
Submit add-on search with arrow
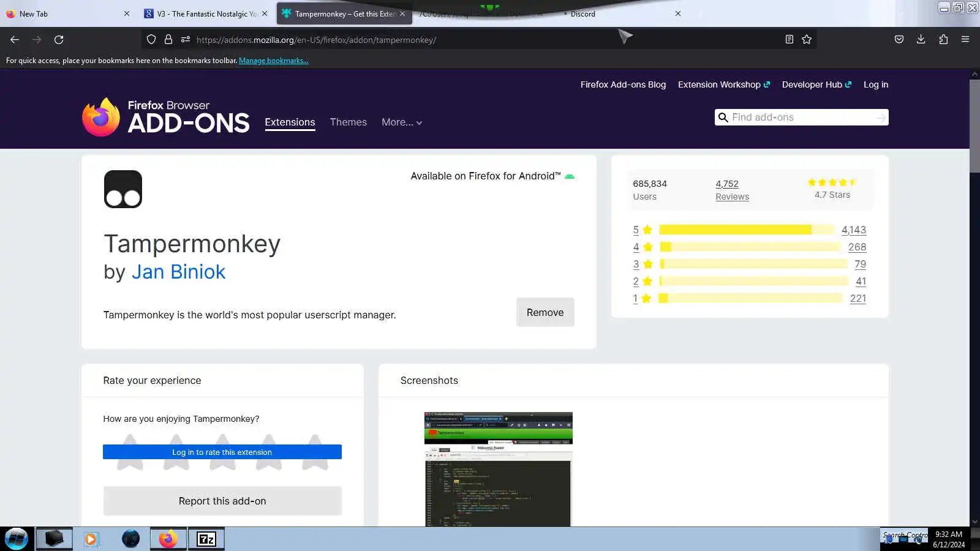click(x=881, y=118)
